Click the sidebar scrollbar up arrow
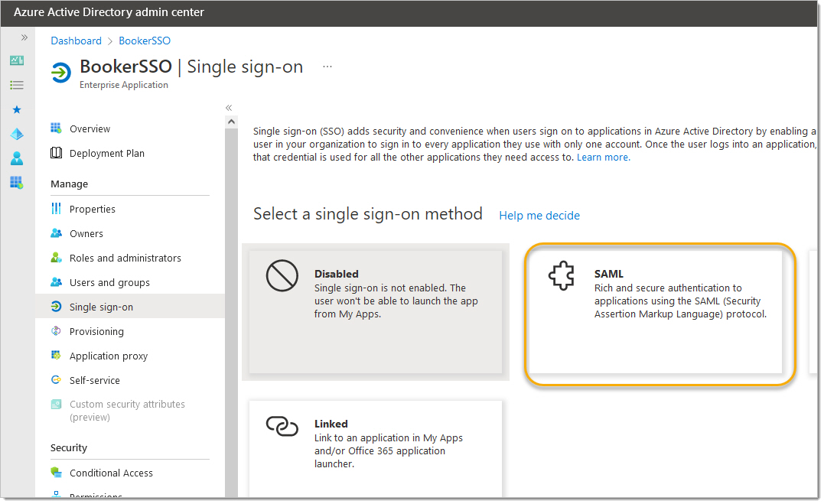The height and width of the screenshot is (504, 824). [x=230, y=122]
